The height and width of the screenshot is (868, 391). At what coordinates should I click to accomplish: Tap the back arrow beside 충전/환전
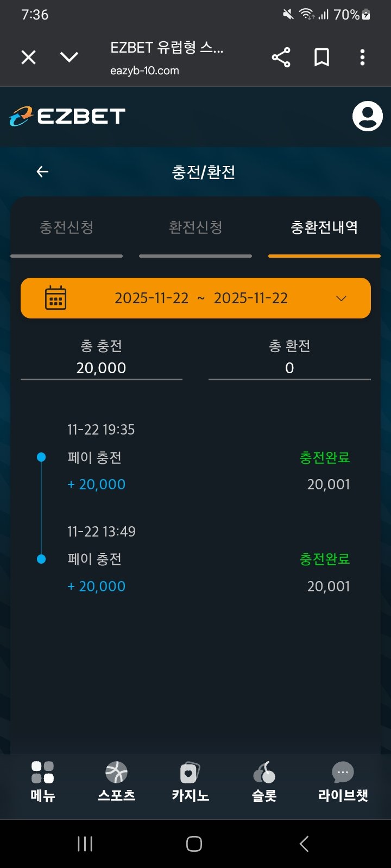(42, 172)
